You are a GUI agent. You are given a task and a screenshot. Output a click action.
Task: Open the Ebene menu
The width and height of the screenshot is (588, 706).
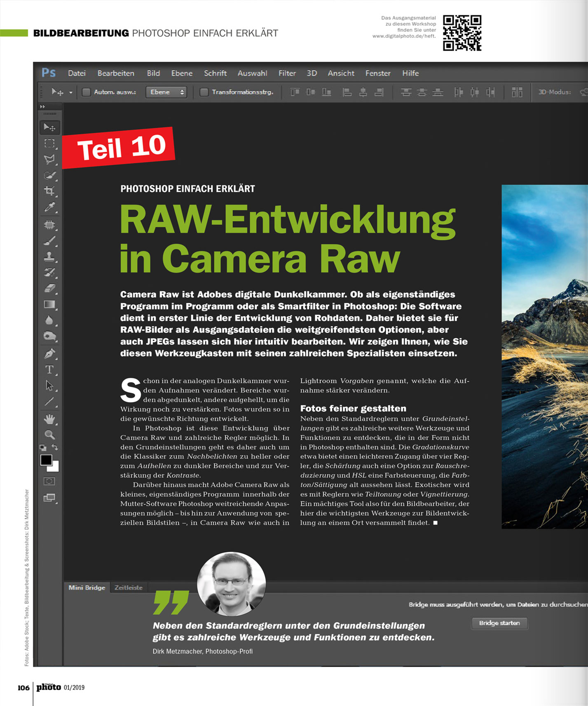click(x=182, y=73)
